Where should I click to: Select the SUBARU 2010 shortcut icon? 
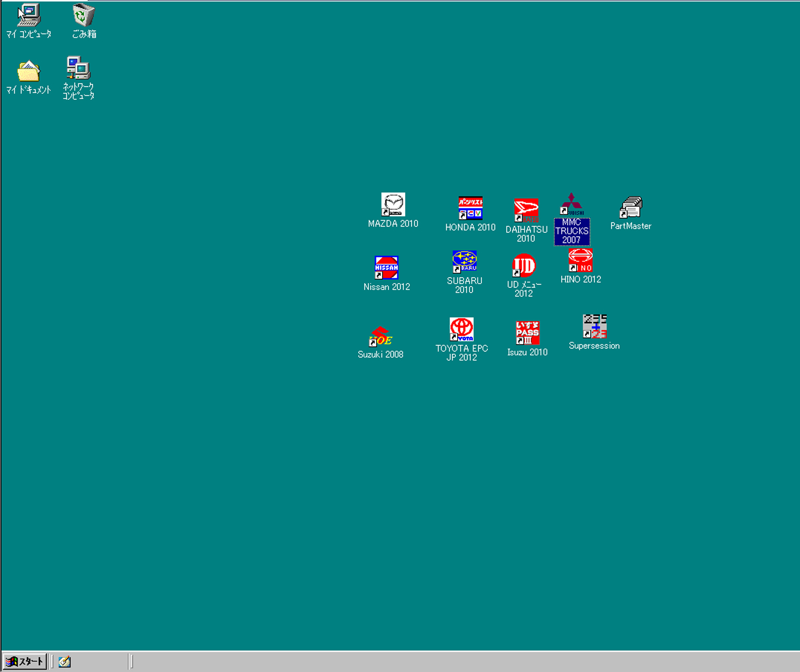(x=464, y=262)
